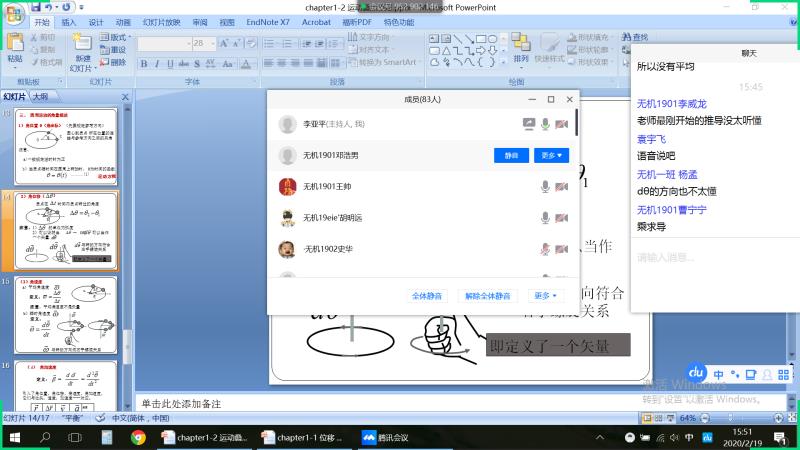Open 更多 dropdown at members panel bottom
This screenshot has height=450, width=800.
point(545,296)
